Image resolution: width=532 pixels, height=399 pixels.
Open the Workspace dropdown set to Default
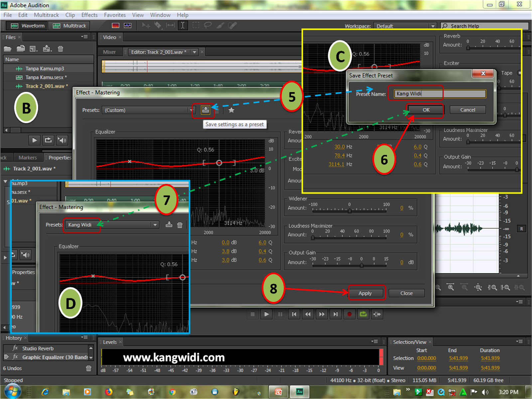[433, 26]
